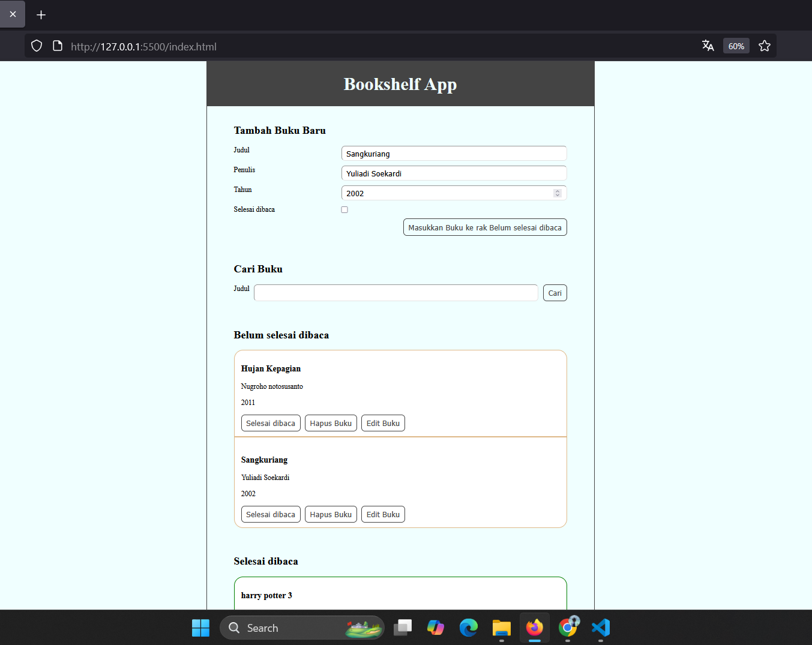
Task: Open the site information page icon
Action: 58,46
